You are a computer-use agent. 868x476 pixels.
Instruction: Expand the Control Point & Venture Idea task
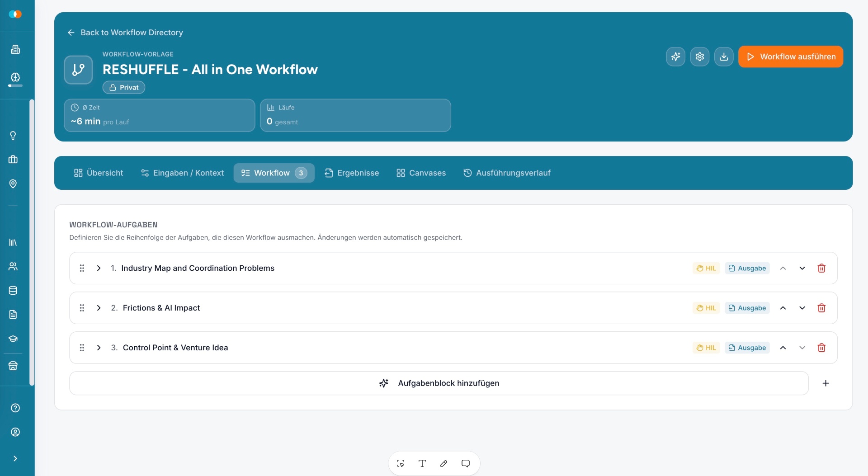tap(99, 348)
